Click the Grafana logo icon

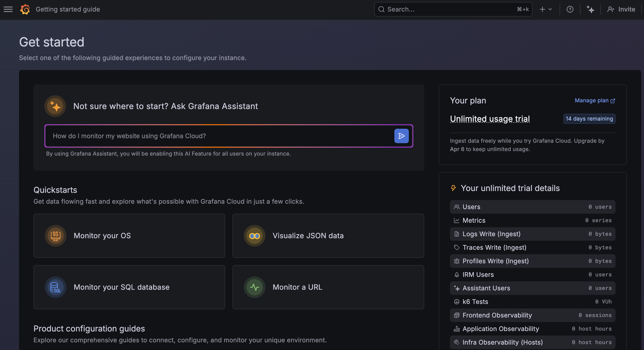25,9
